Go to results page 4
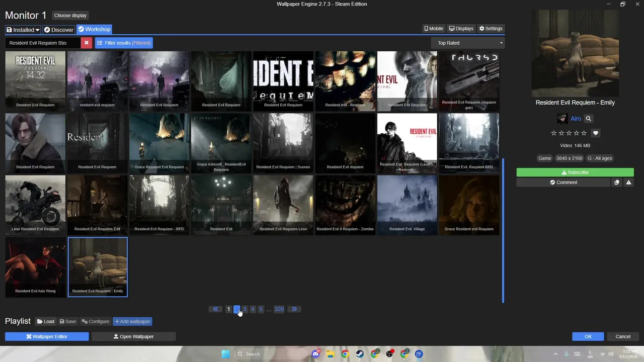Image resolution: width=644 pixels, height=362 pixels. [253, 309]
